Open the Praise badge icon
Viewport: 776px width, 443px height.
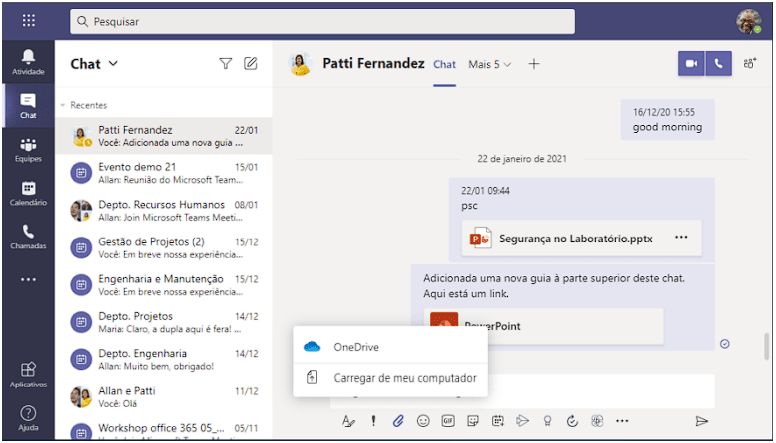547,421
